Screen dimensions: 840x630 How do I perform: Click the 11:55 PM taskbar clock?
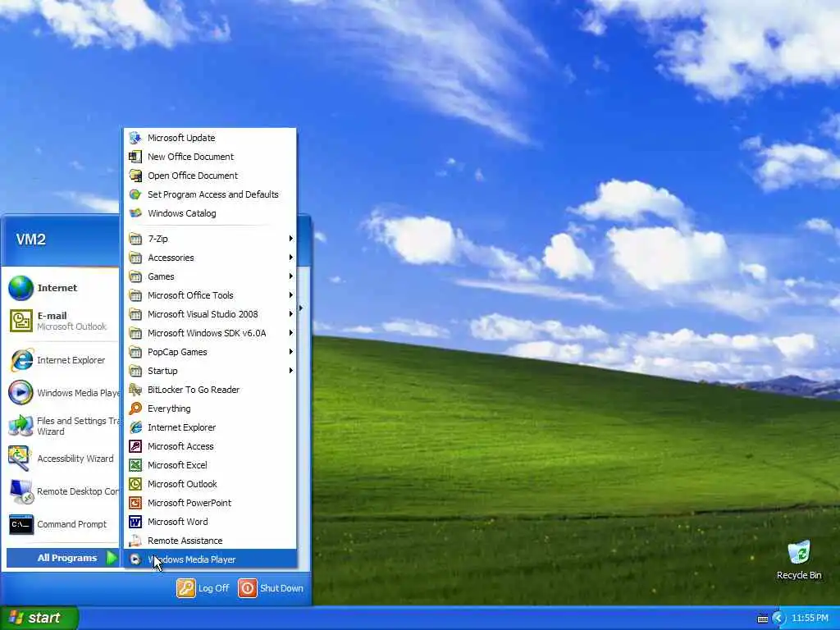tap(810, 619)
